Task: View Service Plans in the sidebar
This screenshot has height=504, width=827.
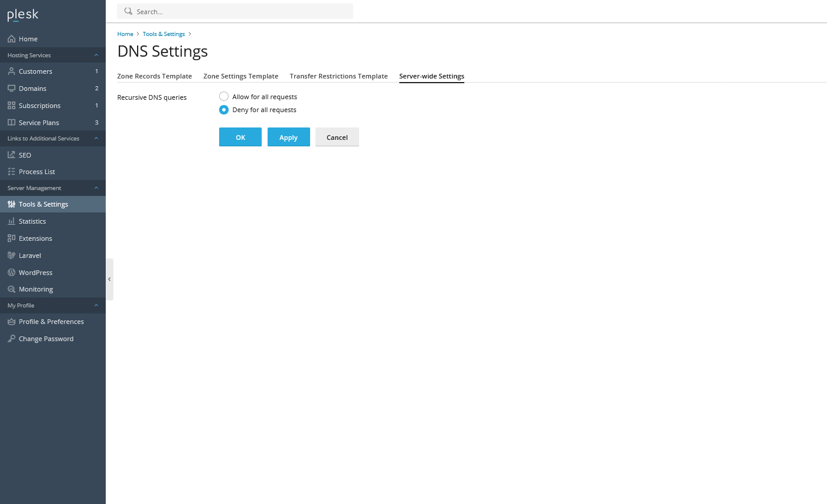Action: pyautogui.click(x=38, y=122)
